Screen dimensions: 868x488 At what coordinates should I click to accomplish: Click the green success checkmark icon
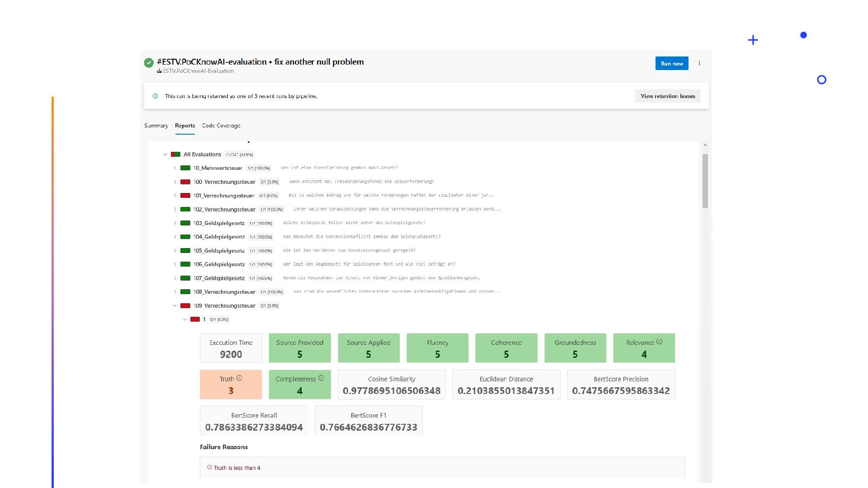coord(149,63)
